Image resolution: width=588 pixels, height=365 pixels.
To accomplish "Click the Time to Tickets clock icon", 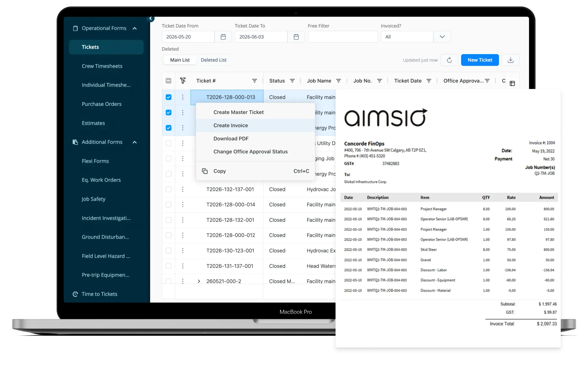I will coord(75,294).
